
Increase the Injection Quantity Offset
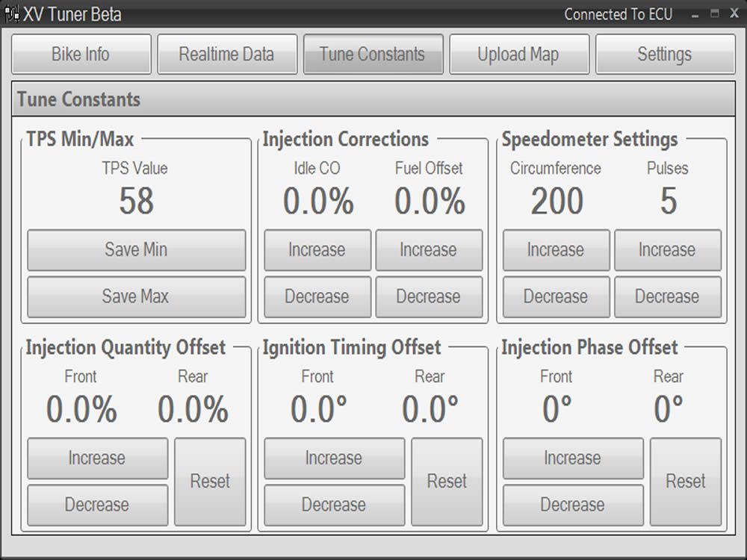pos(96,458)
